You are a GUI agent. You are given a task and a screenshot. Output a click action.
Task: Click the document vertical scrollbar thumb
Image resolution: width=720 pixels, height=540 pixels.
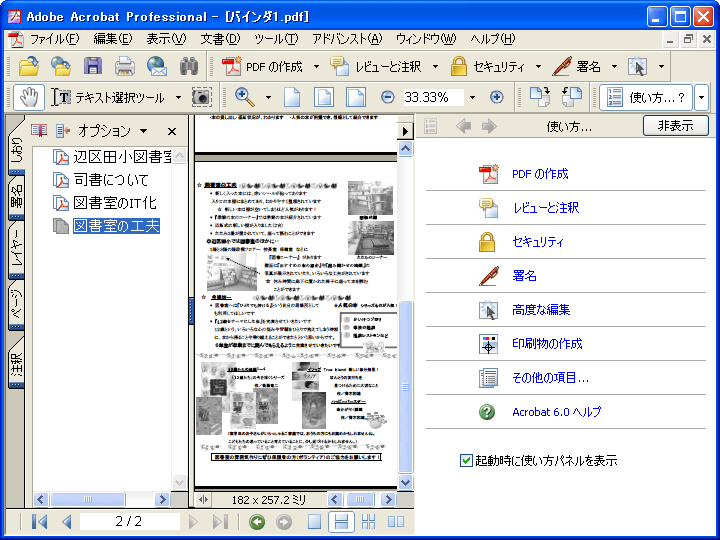point(405,387)
